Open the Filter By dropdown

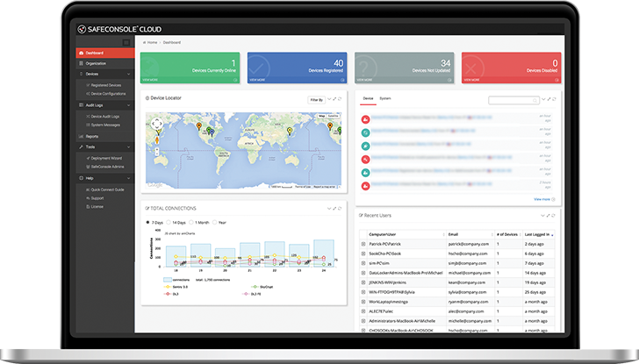317,100
